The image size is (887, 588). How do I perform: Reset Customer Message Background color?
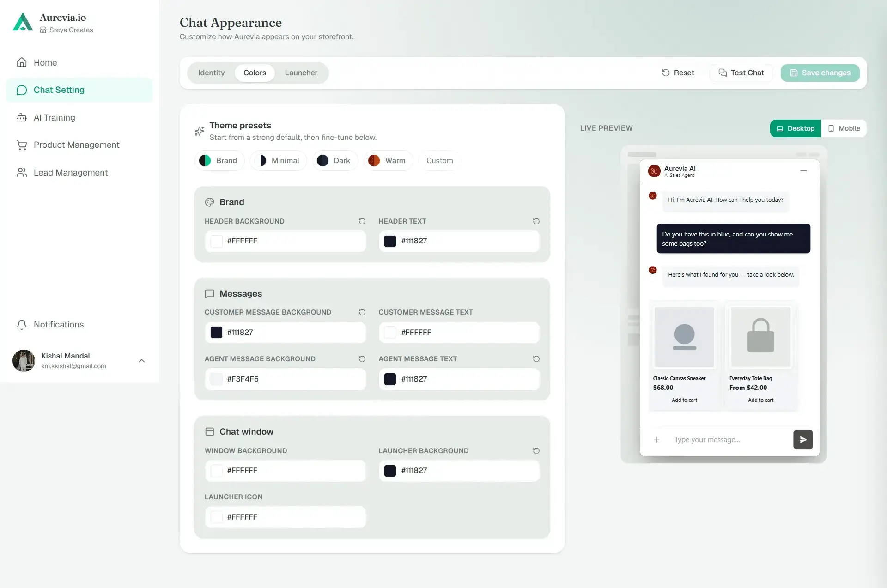tap(362, 312)
